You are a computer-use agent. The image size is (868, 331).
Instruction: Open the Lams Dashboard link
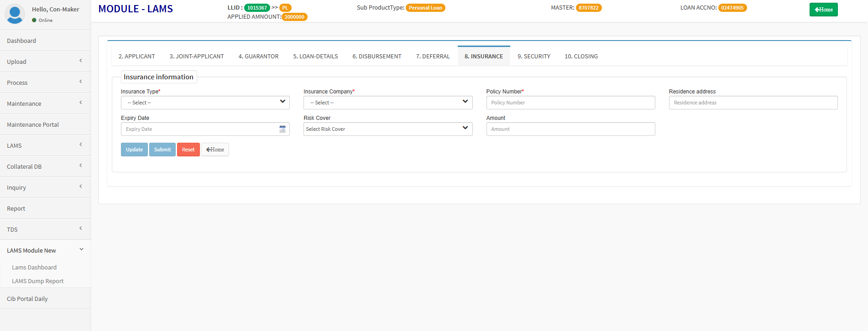(34, 268)
